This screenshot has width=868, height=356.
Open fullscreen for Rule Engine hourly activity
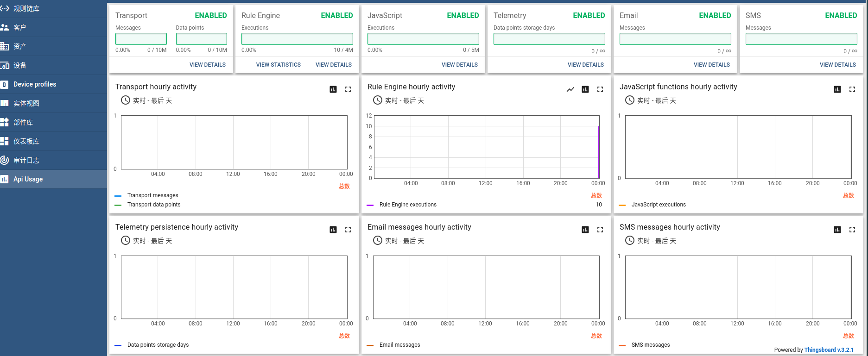point(600,89)
